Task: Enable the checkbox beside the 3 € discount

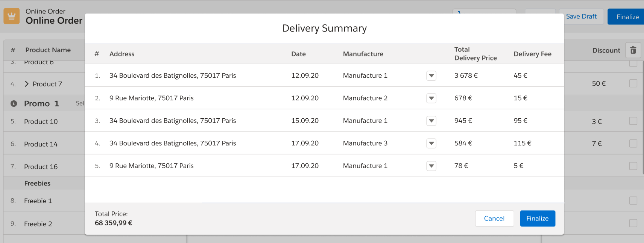Action: point(633,121)
